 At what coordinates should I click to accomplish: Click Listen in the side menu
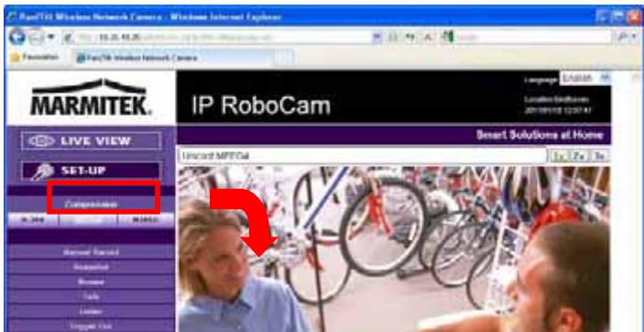(x=91, y=312)
